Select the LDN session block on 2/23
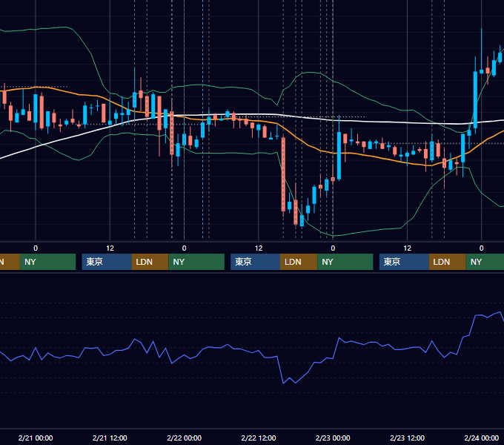This screenshot has width=504, height=445. [x=448, y=262]
